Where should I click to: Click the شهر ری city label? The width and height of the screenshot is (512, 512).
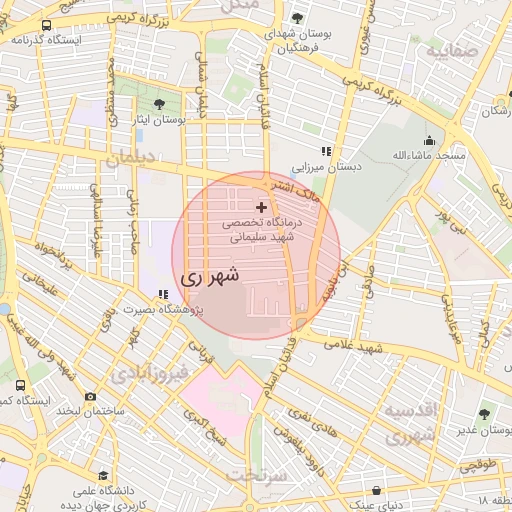210,276
